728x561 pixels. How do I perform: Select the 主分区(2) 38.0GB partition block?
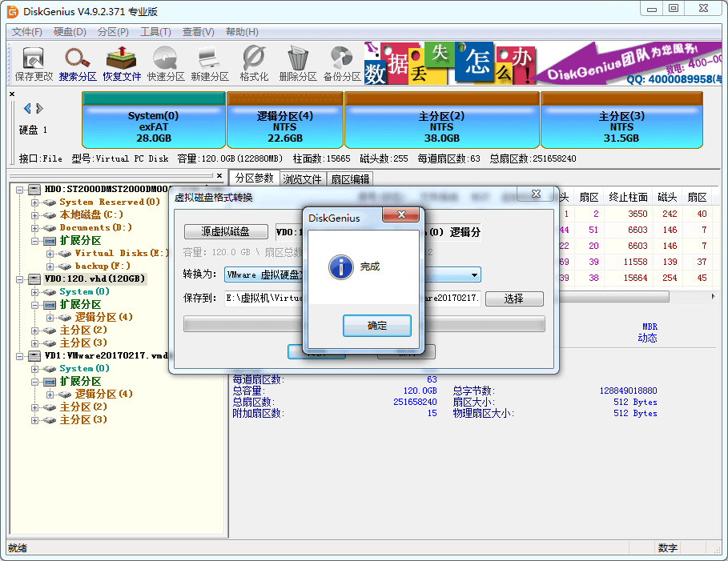tap(441, 120)
